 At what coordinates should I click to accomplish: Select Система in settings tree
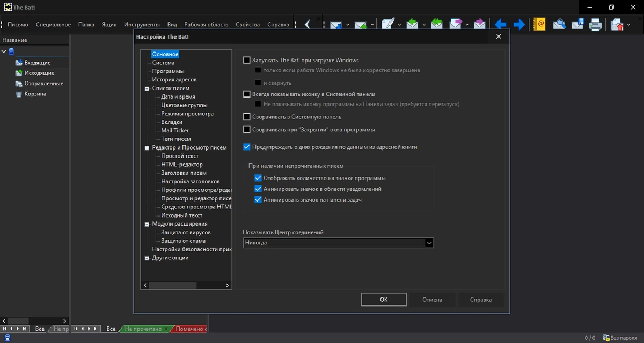163,63
